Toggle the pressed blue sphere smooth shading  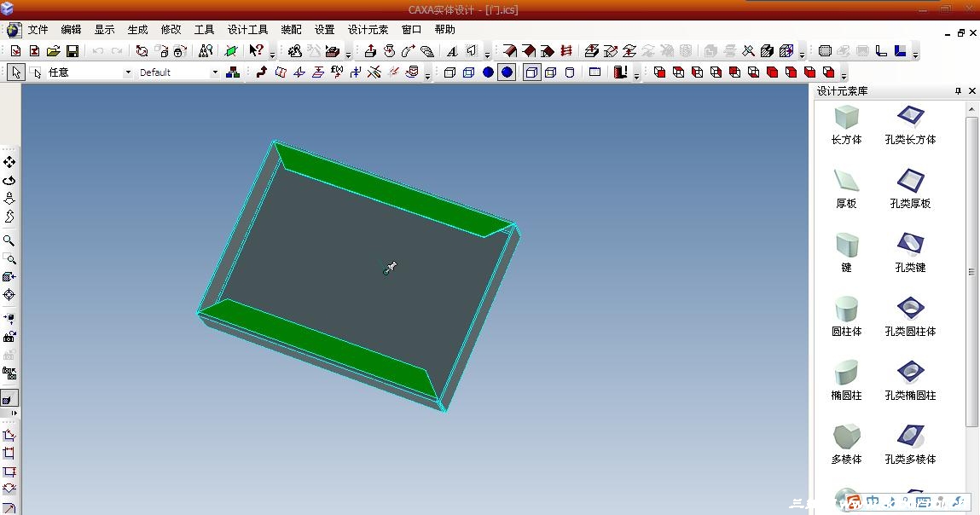coord(507,72)
